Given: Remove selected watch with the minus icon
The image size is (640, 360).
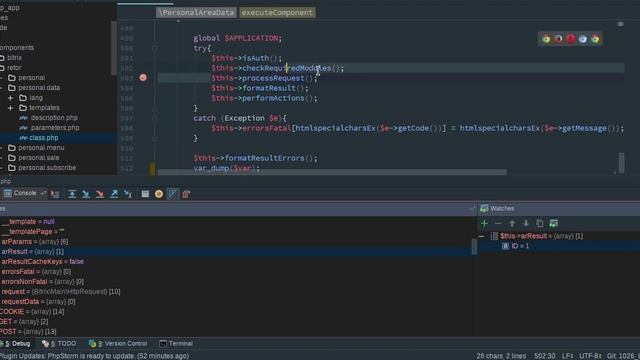Looking at the screenshot, I should tap(498, 223).
